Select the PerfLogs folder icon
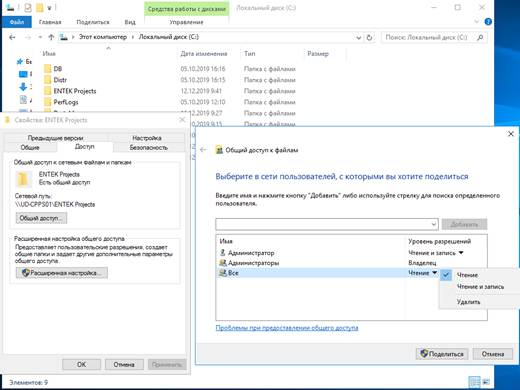The image size is (520, 390). click(48, 102)
